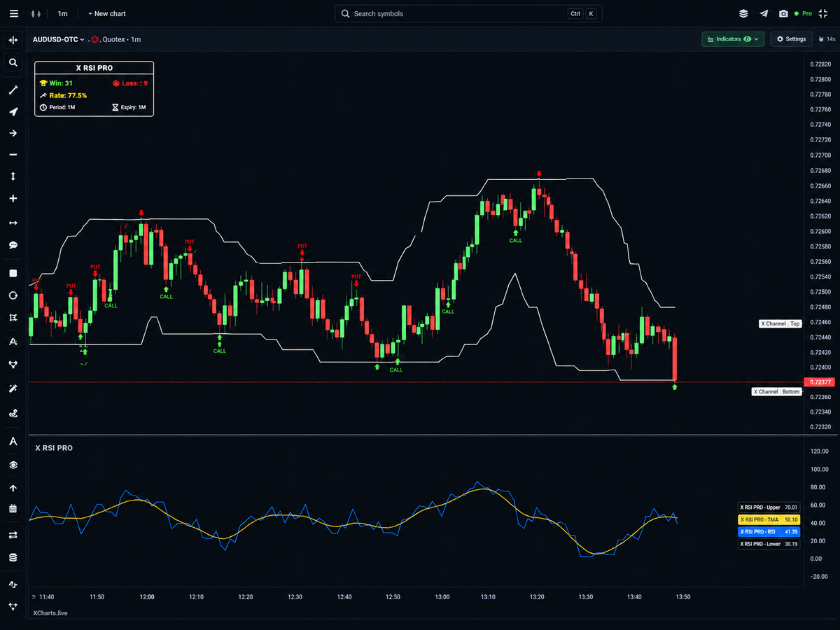Click the Rate: 77.5% value

(x=68, y=95)
